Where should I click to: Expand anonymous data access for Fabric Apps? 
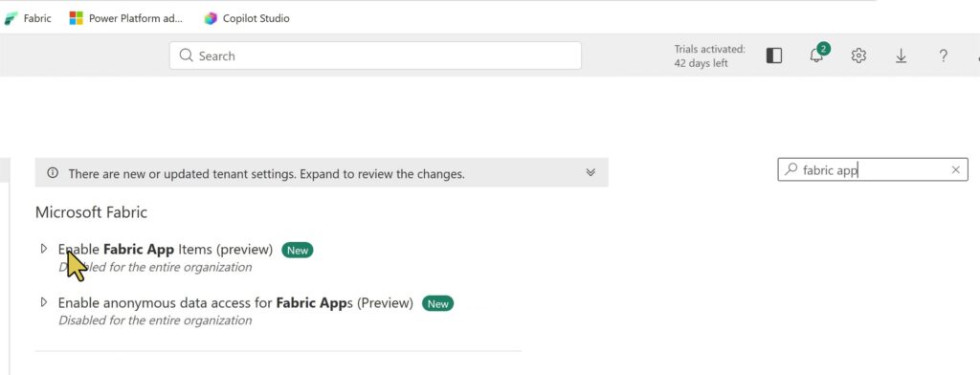[x=44, y=302]
